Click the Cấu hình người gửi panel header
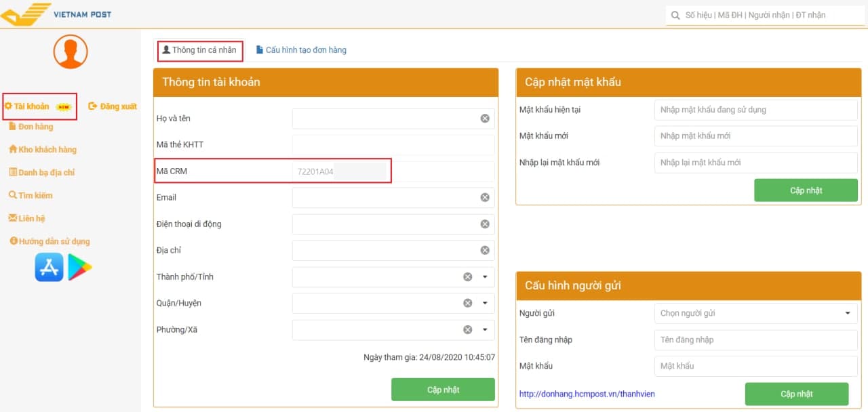 click(x=688, y=285)
